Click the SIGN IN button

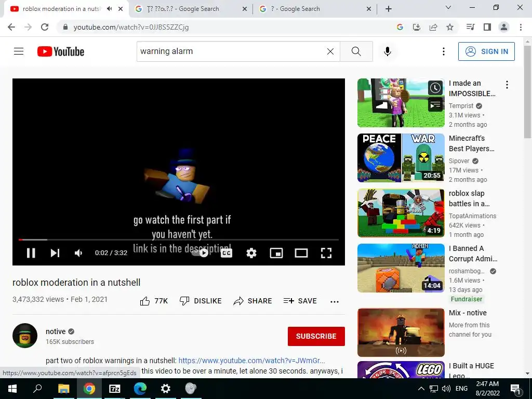tap(486, 51)
